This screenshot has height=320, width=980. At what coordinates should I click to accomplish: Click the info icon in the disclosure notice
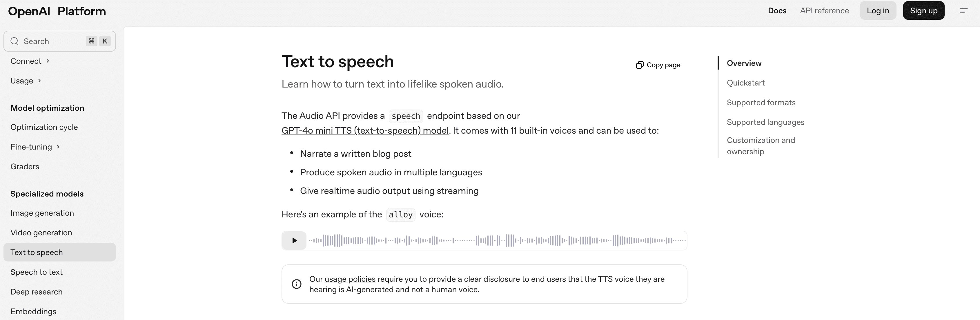click(296, 284)
